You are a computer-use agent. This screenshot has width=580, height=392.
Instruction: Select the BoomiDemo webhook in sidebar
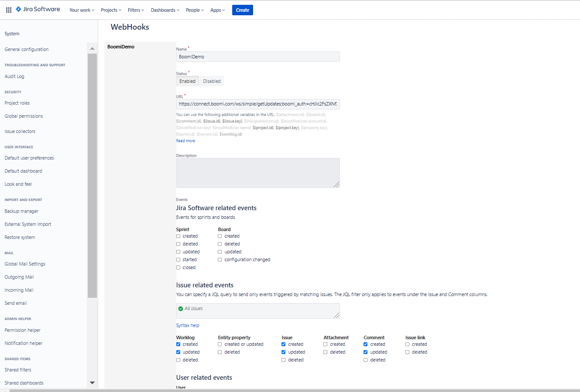[121, 46]
